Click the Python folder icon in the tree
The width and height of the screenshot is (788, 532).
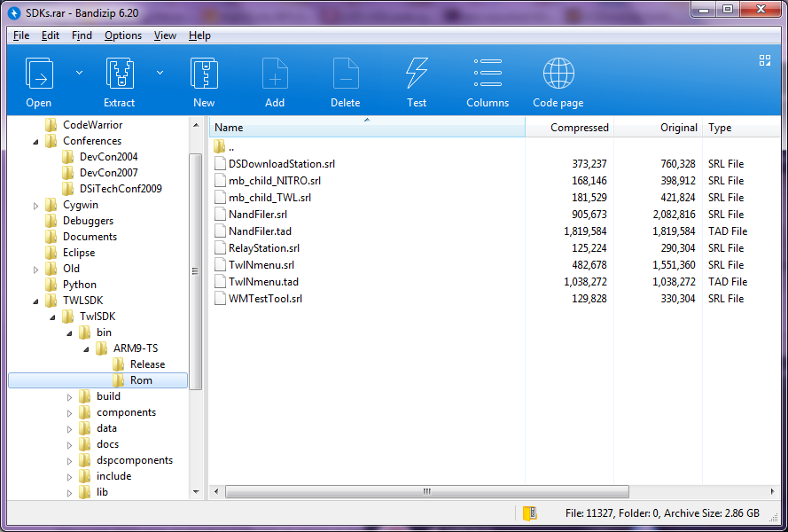click(x=51, y=285)
